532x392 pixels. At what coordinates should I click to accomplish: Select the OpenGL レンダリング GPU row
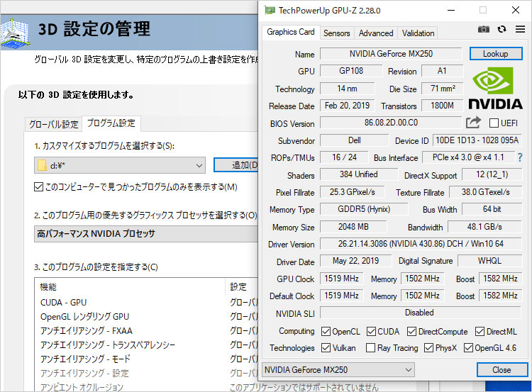(148, 317)
